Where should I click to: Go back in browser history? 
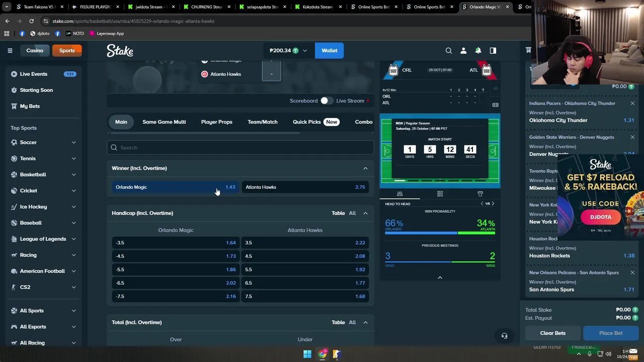pyautogui.click(x=7, y=21)
